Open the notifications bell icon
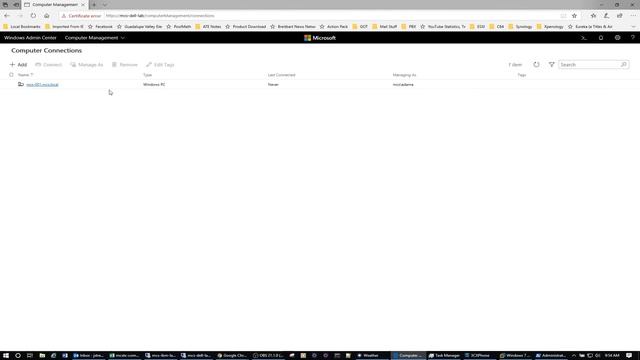Viewport: 640px width, 360px height. [601, 38]
